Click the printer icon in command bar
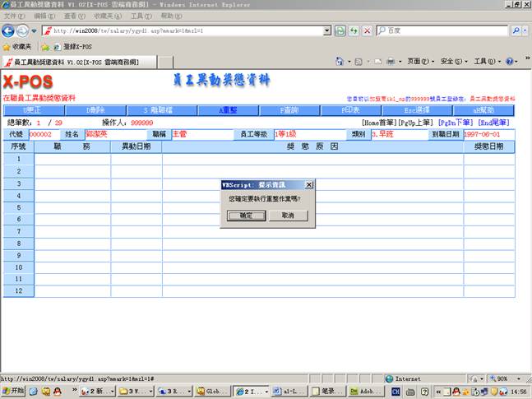Image resolution: width=532 pixels, height=399 pixels. [x=391, y=62]
